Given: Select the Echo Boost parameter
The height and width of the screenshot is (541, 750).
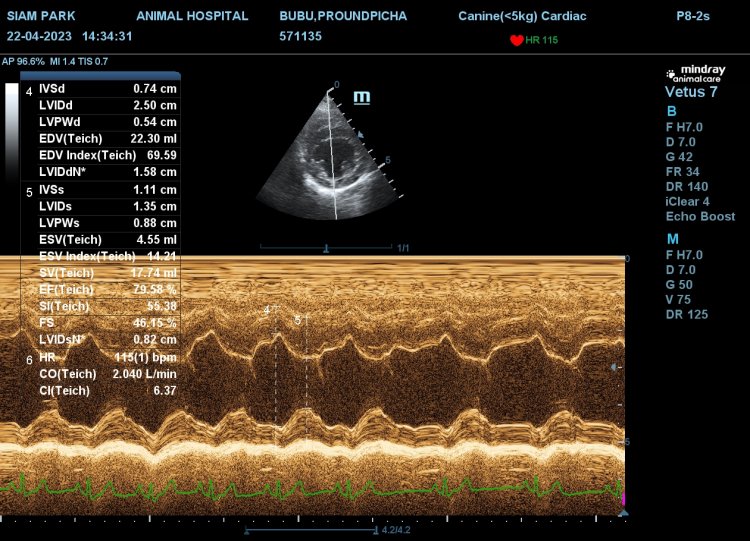Looking at the screenshot, I should [x=700, y=216].
